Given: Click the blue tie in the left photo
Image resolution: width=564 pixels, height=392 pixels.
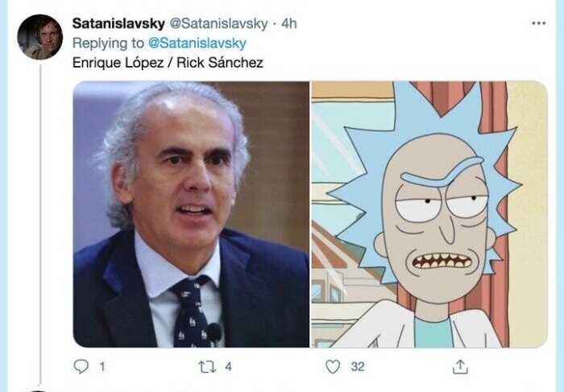Looking at the screenshot, I should click(x=191, y=312).
